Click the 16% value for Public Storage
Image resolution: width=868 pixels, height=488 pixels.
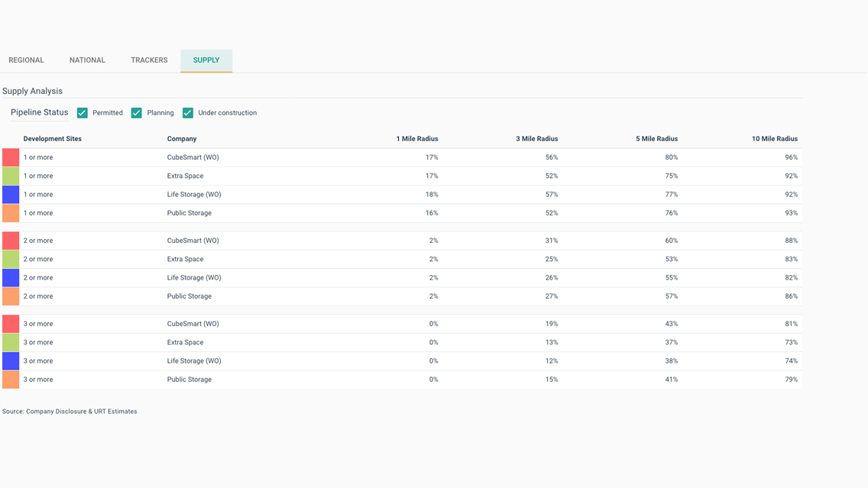pyautogui.click(x=432, y=213)
